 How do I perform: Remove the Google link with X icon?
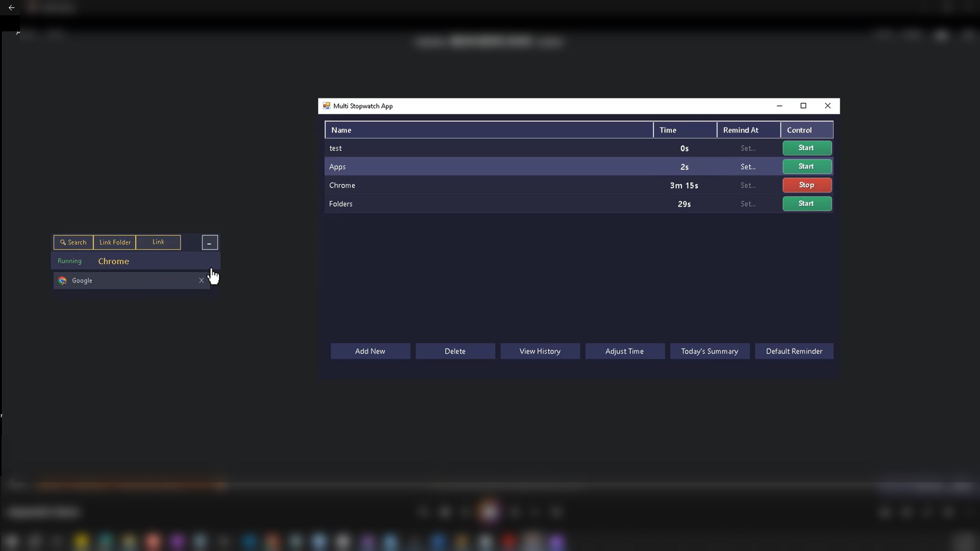[201, 281]
